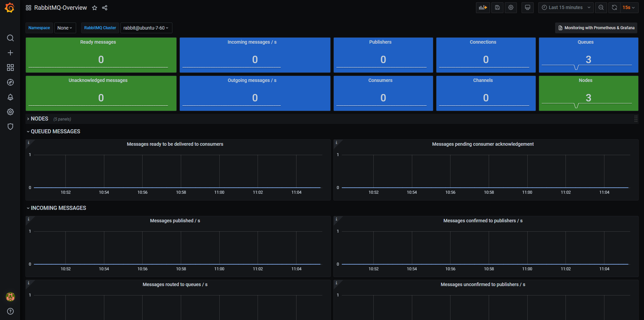Open the rabbit@ubuntu-7-60 cluster dropdown

pos(146,28)
